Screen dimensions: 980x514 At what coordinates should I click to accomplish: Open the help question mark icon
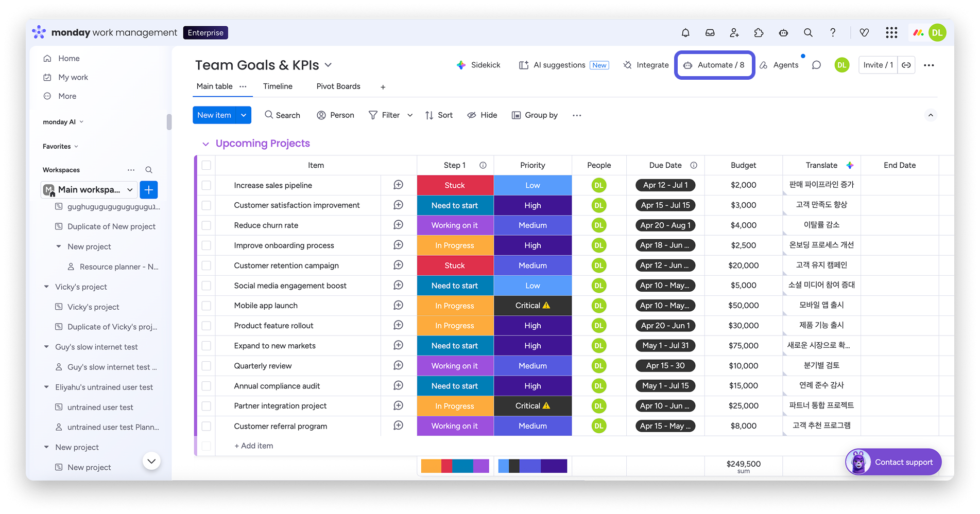coord(833,33)
